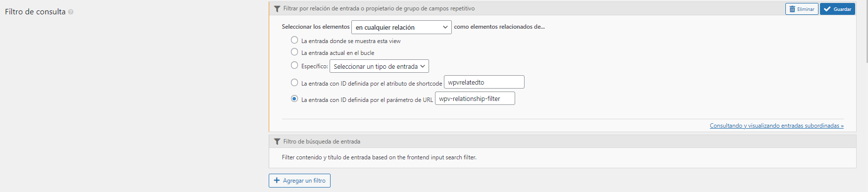This screenshot has width=868, height=192.
Task: Choose the URL parameter ID radio option
Action: tap(294, 99)
